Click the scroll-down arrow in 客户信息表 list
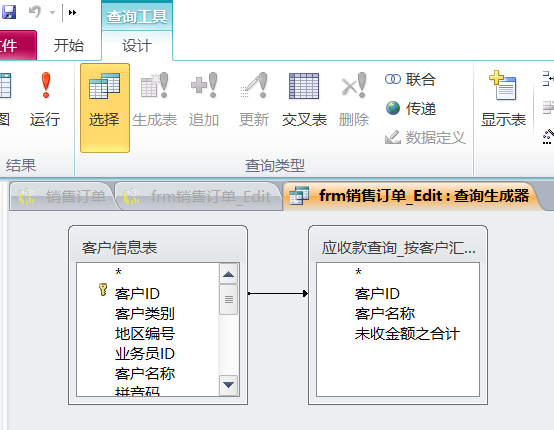Image resolution: width=554 pixels, height=430 pixels. (229, 385)
